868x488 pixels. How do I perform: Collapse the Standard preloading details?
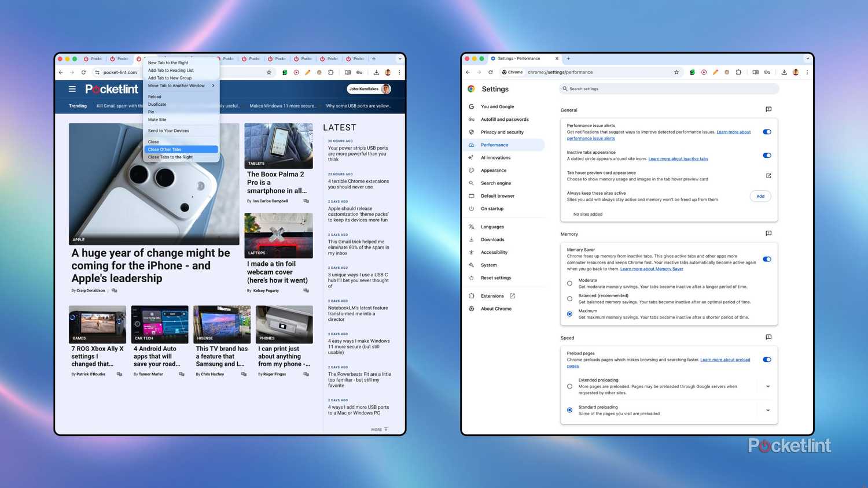[x=768, y=410]
